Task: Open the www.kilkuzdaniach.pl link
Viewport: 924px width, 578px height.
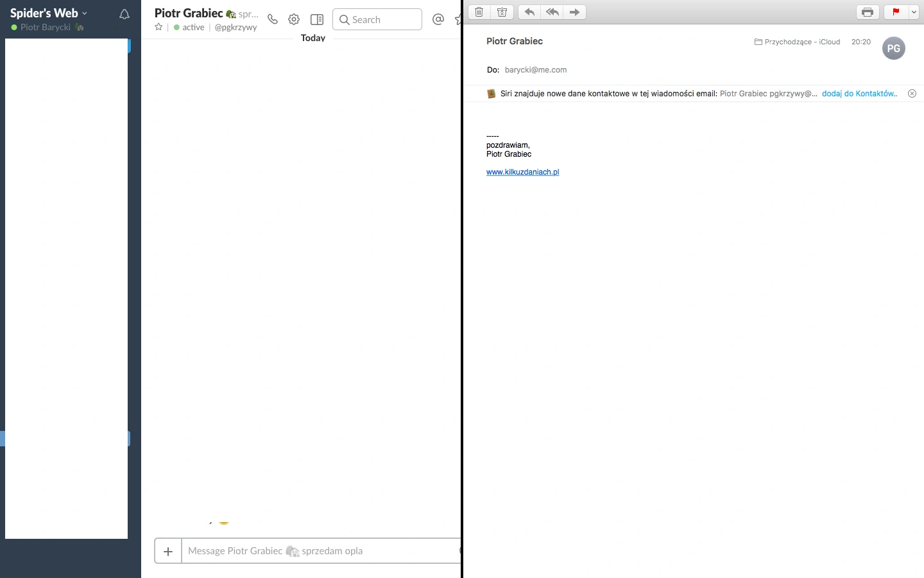Action: tap(523, 172)
